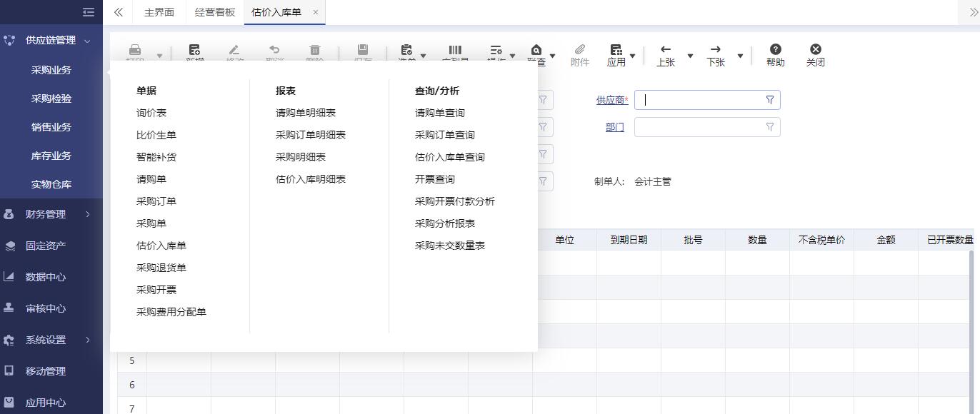The width and height of the screenshot is (980, 414).
Task: Click the filter funnel icon in 供应商 field
Action: [769, 100]
